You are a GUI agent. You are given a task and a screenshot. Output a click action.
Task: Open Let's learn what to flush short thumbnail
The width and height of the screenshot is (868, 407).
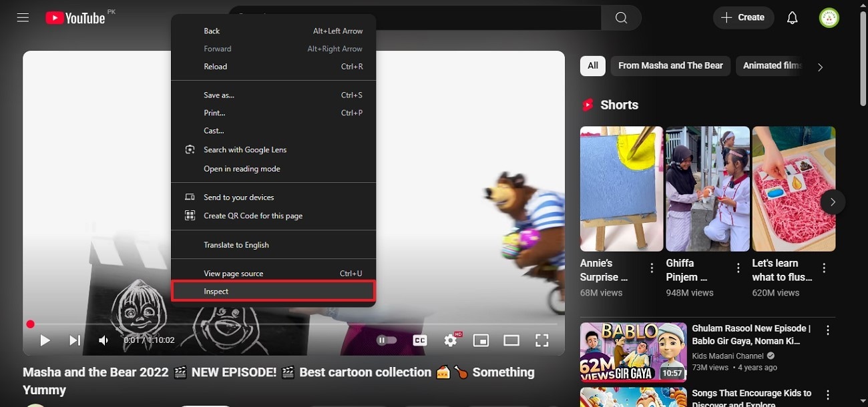pos(794,189)
